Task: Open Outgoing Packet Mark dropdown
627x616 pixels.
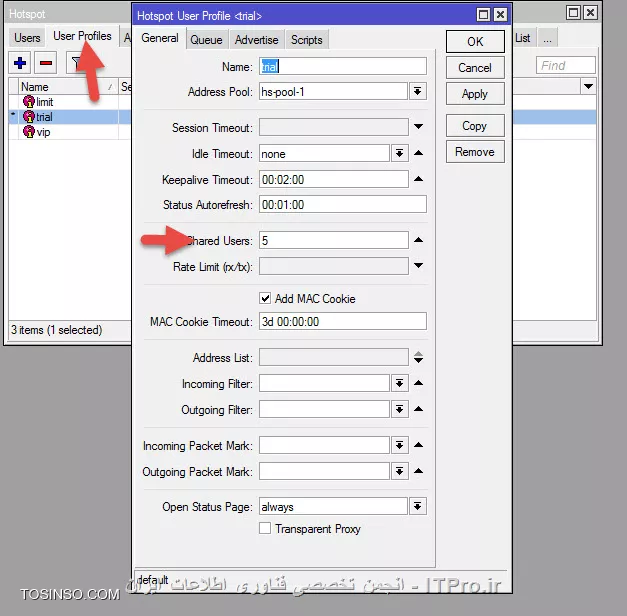Action: coord(399,471)
